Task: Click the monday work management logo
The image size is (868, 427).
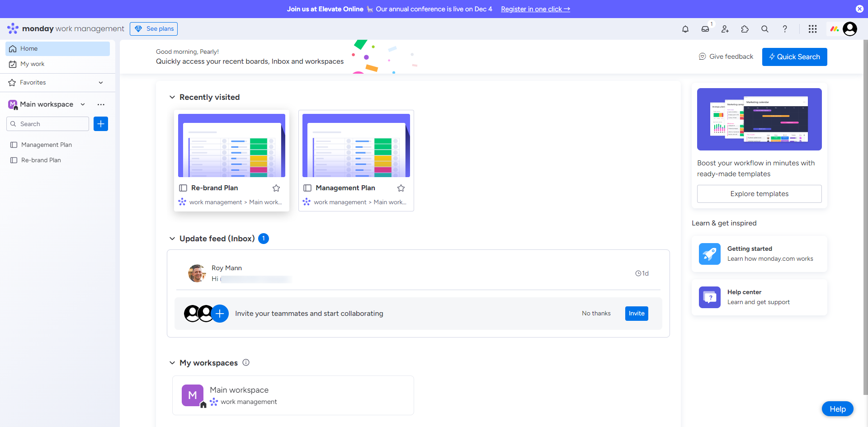Action: pyautogui.click(x=66, y=29)
